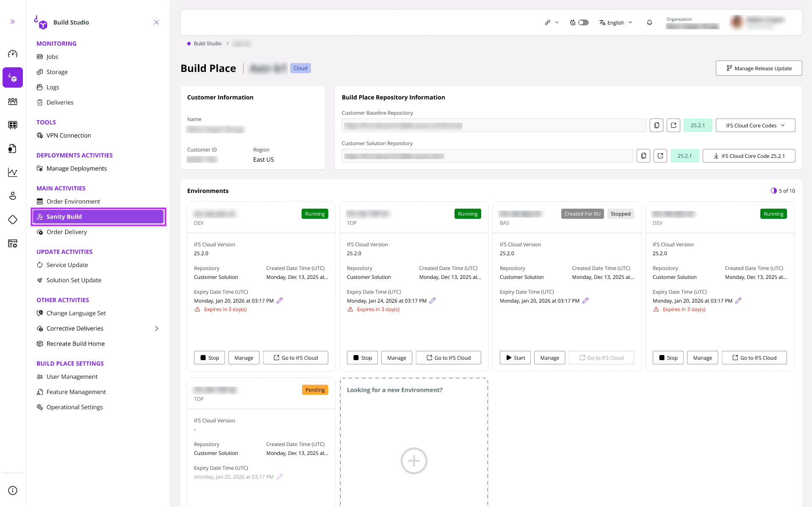Click the Customer Baseline Repository URL field
812x507 pixels.
coord(494,125)
